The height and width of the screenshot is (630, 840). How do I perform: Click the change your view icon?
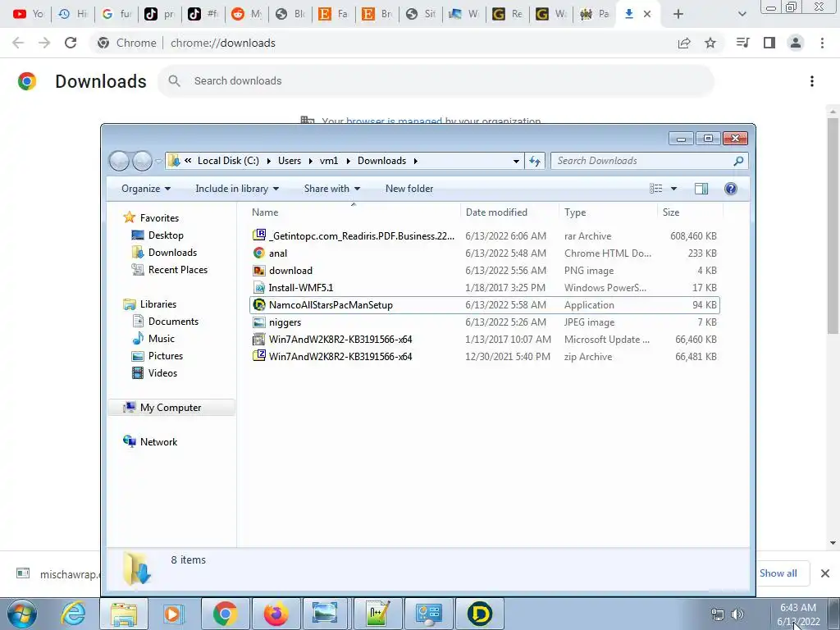pyautogui.click(x=655, y=189)
